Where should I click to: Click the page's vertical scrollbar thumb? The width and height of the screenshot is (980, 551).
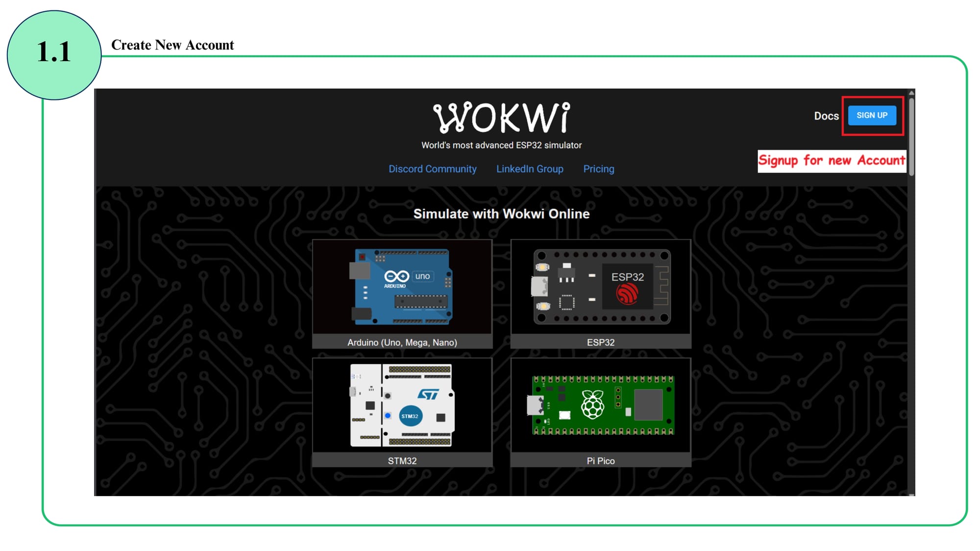pos(911,137)
